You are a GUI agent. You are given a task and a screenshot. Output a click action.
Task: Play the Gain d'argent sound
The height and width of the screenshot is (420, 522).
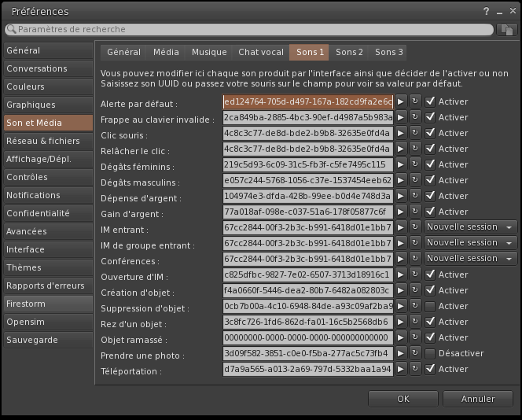401,212
